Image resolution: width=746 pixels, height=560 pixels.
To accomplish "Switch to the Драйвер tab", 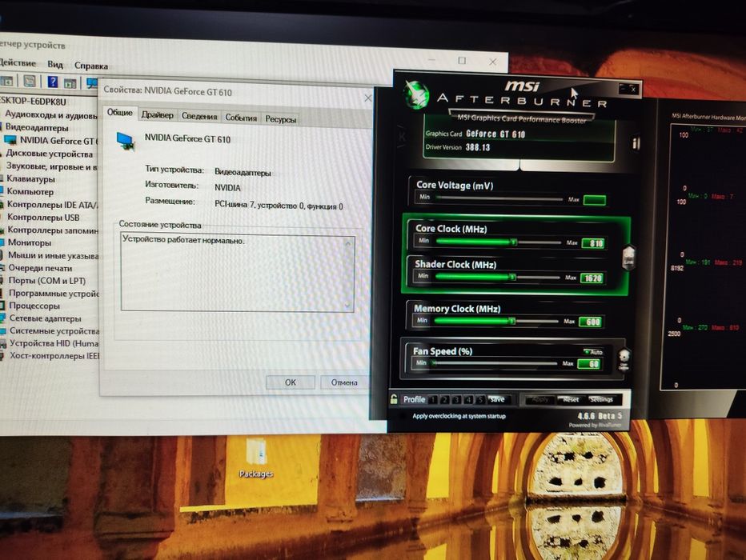I will [x=158, y=115].
